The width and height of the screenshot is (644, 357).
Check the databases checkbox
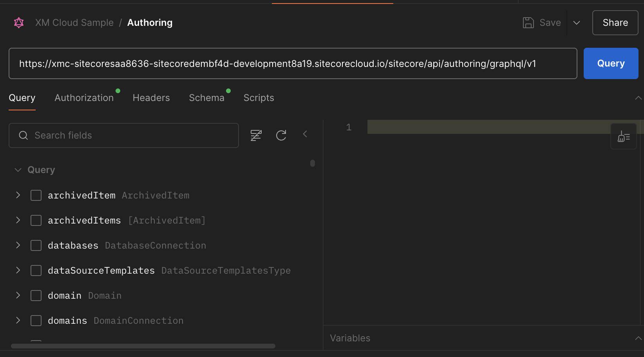[x=36, y=245]
